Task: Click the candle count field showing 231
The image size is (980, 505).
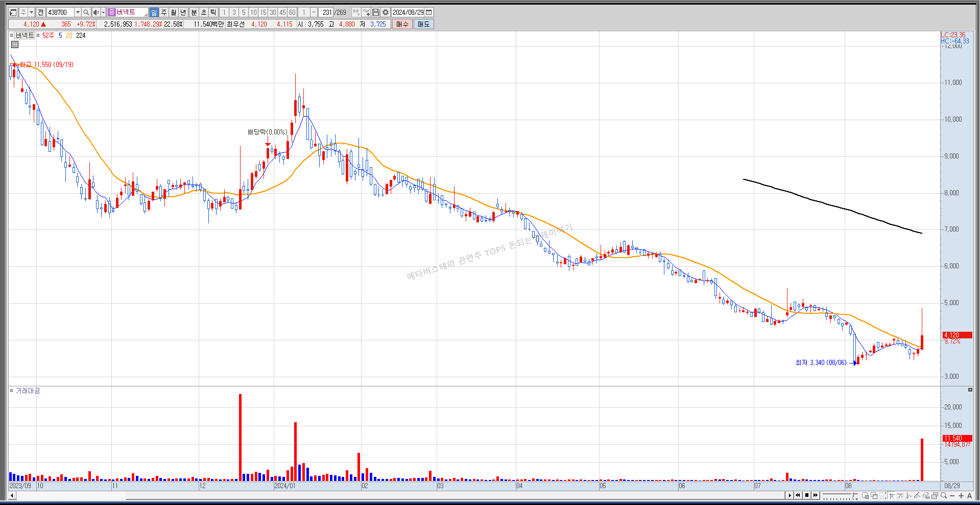Action: pyautogui.click(x=326, y=12)
